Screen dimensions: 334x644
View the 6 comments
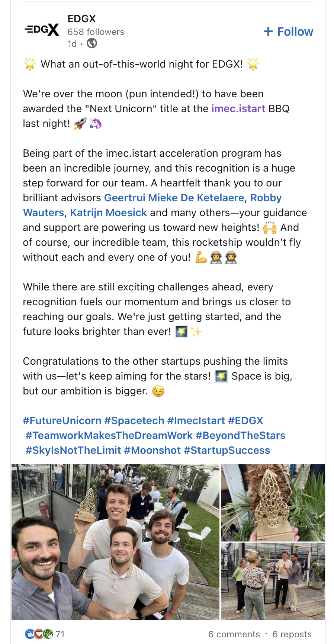(234, 634)
